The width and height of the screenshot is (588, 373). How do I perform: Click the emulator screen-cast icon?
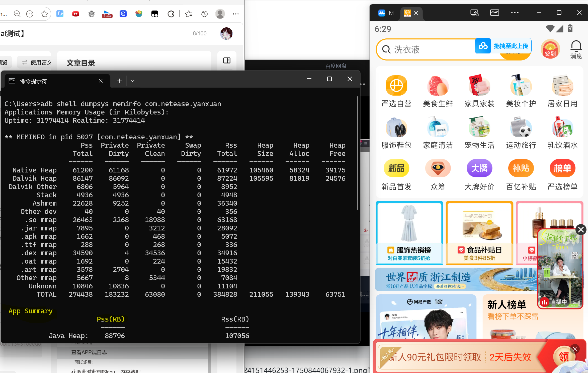point(474,13)
